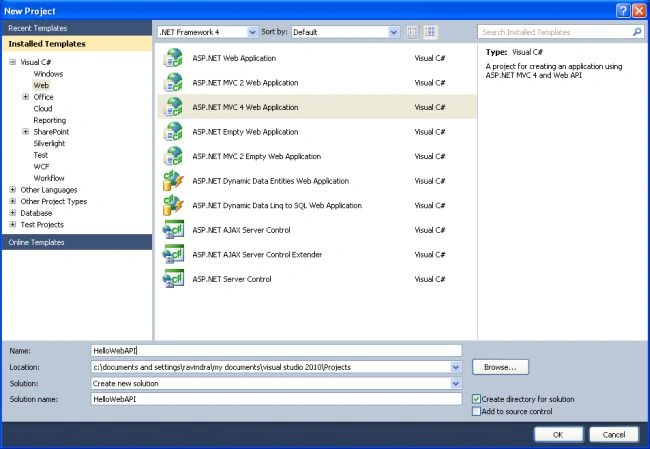Select the Web category
The width and height of the screenshot is (650, 449).
click(41, 85)
